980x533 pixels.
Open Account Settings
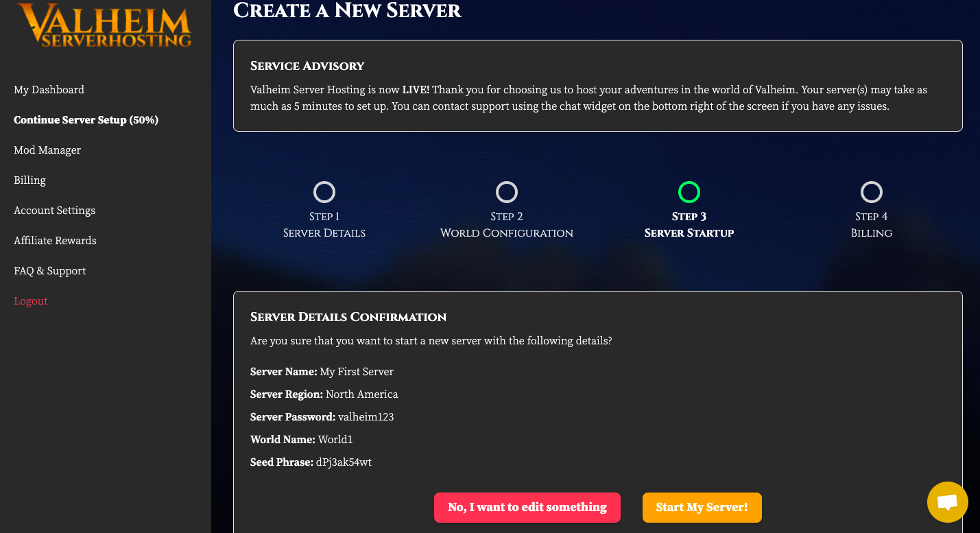54,211
